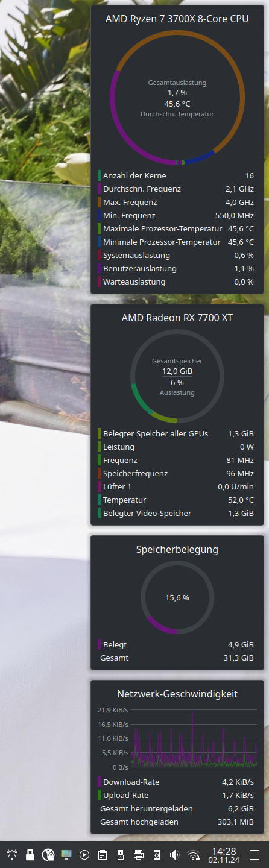Open the Wi-Fi network tray icon
The height and width of the screenshot is (868, 269).
click(194, 855)
